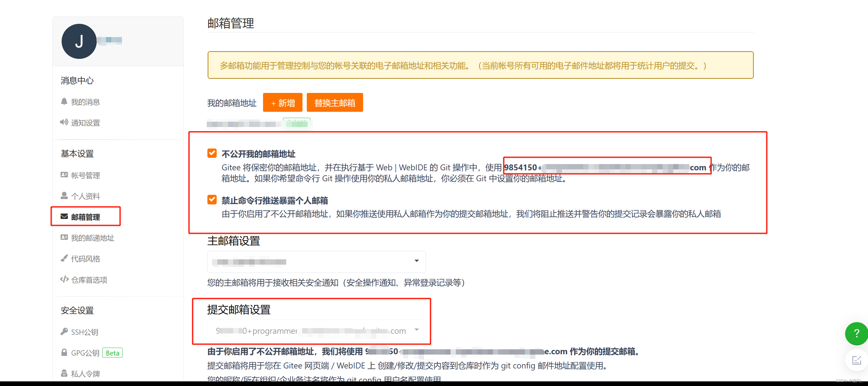This screenshot has height=386, width=868.
Task: Click the feedback edit icon at bottom right
Action: (x=856, y=360)
